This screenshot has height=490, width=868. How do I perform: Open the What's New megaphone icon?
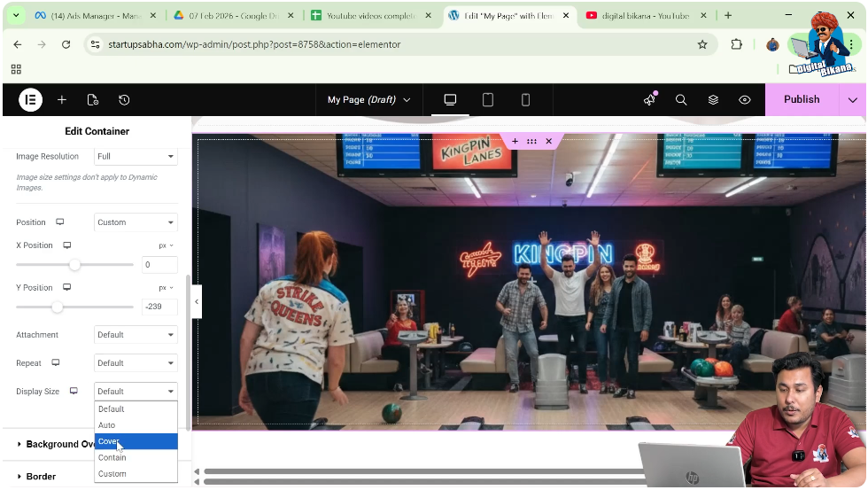pos(649,99)
